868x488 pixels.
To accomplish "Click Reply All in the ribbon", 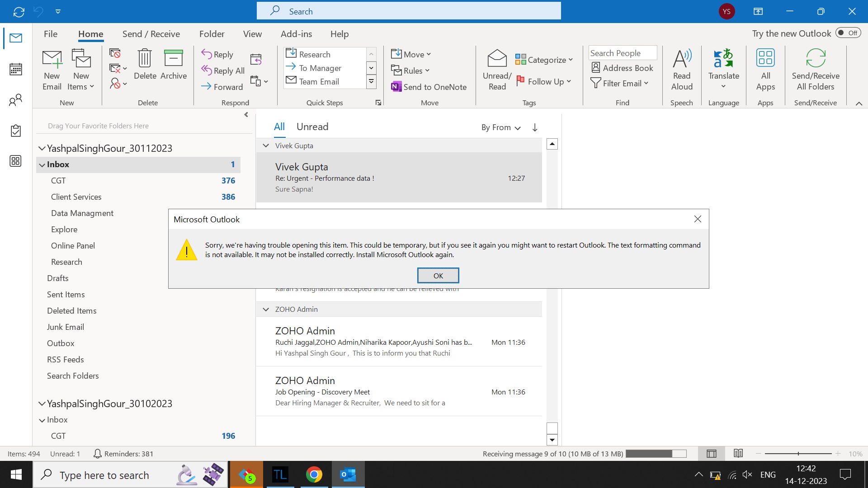I will [x=223, y=70].
